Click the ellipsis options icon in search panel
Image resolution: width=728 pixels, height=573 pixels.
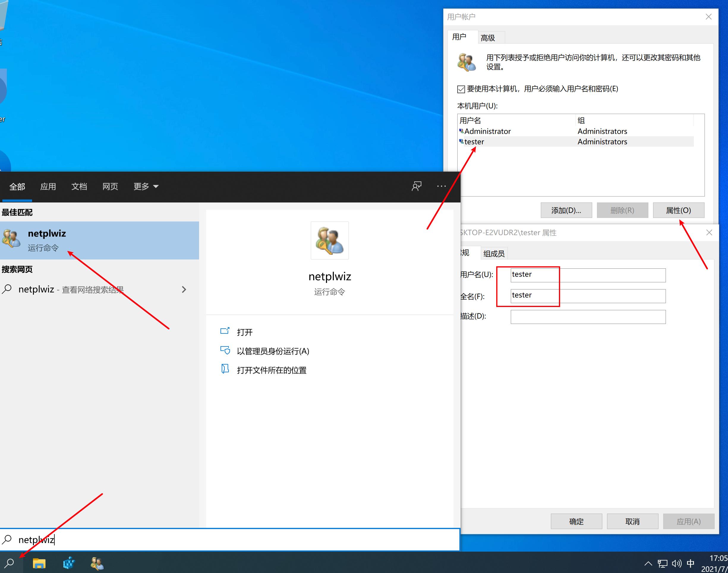(x=441, y=186)
